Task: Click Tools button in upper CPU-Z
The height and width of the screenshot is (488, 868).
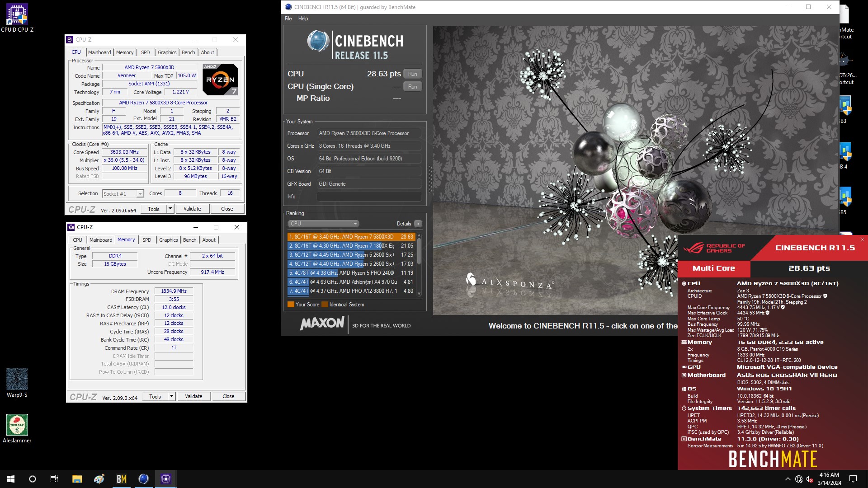Action: click(154, 209)
